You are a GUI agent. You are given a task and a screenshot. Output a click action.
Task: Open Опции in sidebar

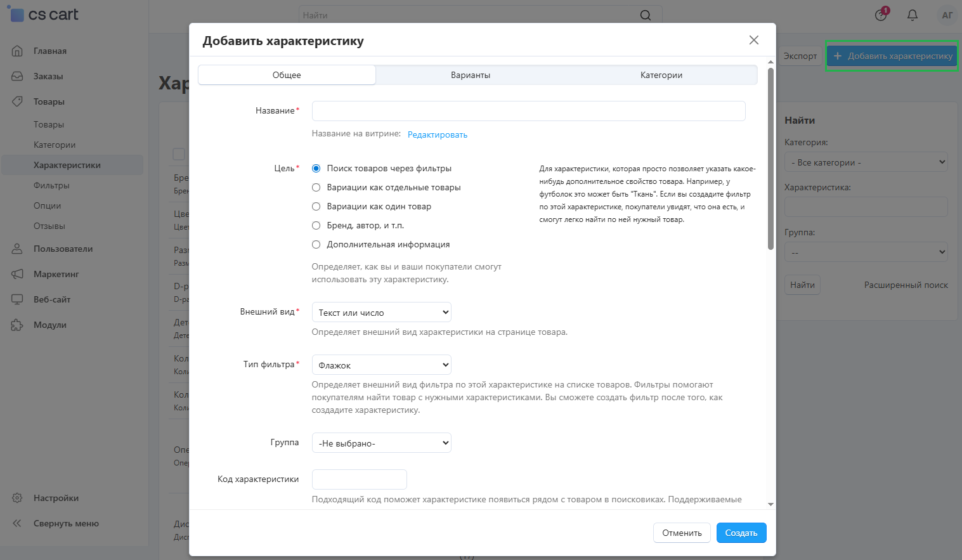pyautogui.click(x=48, y=205)
